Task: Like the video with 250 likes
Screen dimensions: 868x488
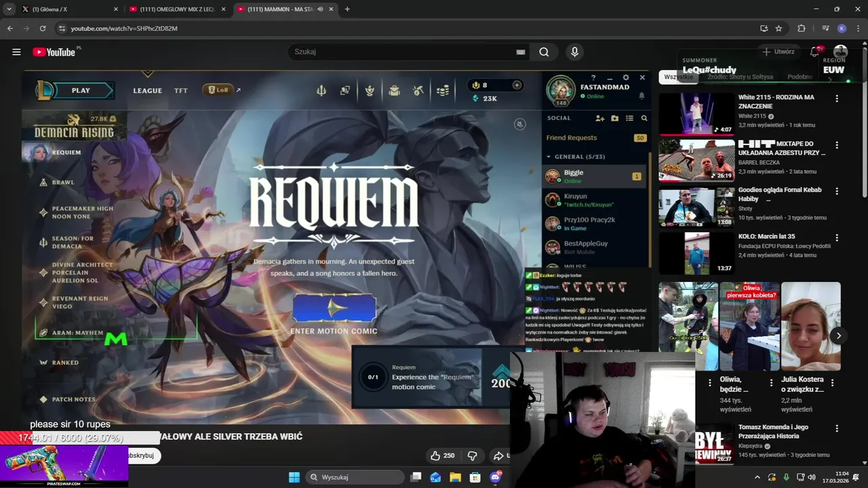Action: [443, 455]
